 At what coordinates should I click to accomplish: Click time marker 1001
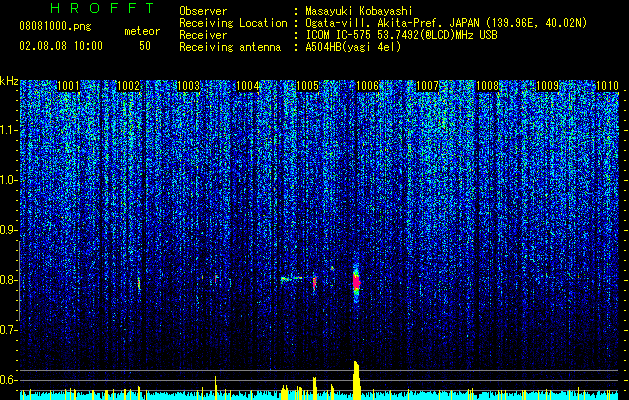[x=68, y=86]
